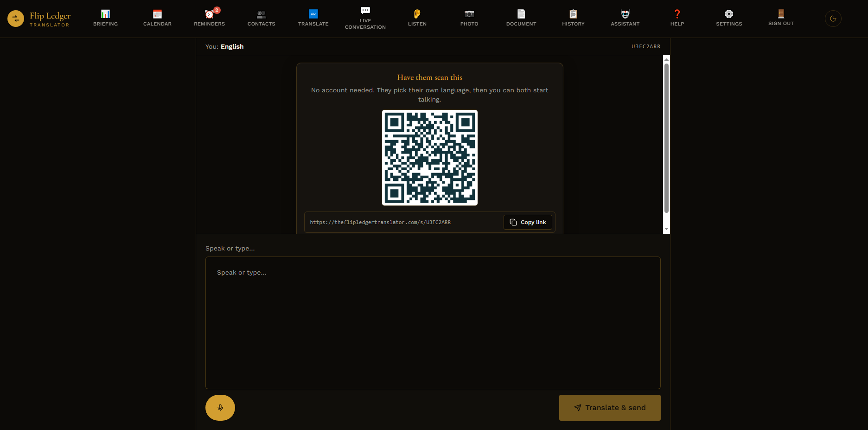Open the Photo camera icon
The height and width of the screenshot is (430, 868).
point(469,14)
